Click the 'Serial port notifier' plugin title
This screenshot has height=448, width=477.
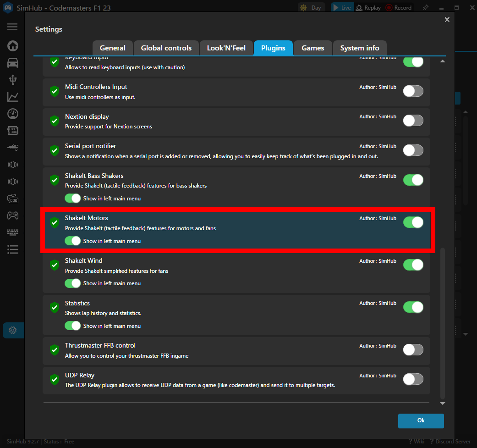90,146
